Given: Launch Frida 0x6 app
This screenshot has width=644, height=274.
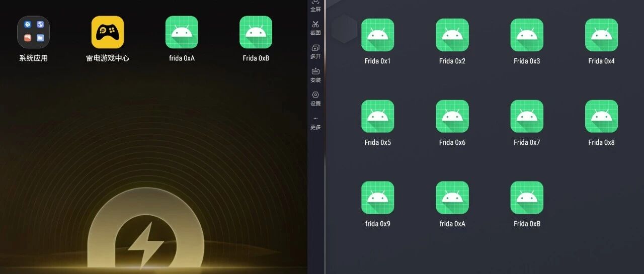Looking at the screenshot, I should (452, 116).
